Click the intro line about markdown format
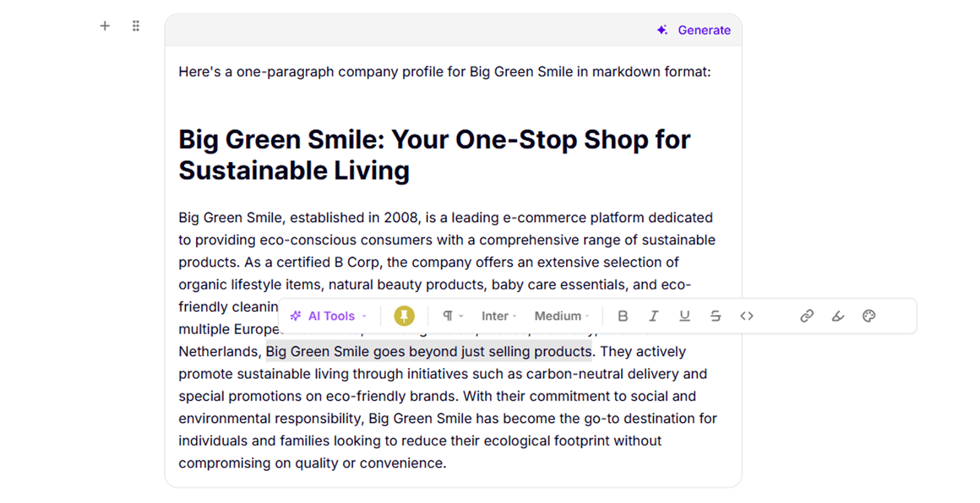The image size is (980, 503). pos(444,72)
